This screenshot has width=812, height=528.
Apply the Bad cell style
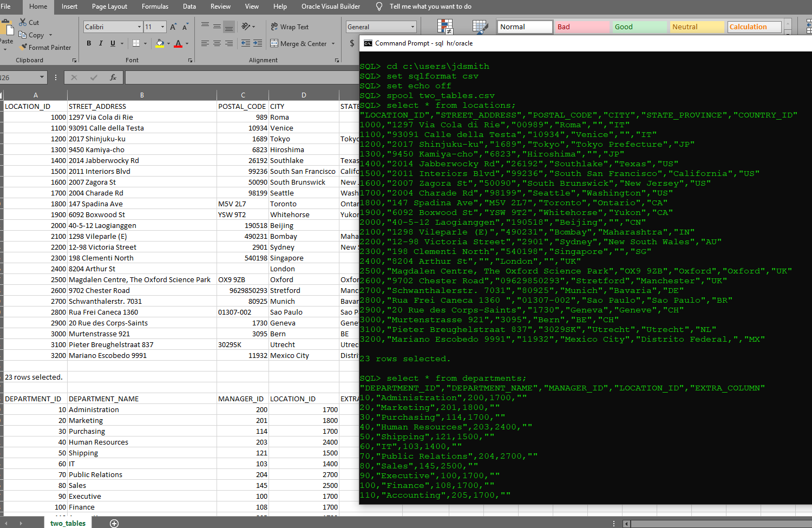582,27
